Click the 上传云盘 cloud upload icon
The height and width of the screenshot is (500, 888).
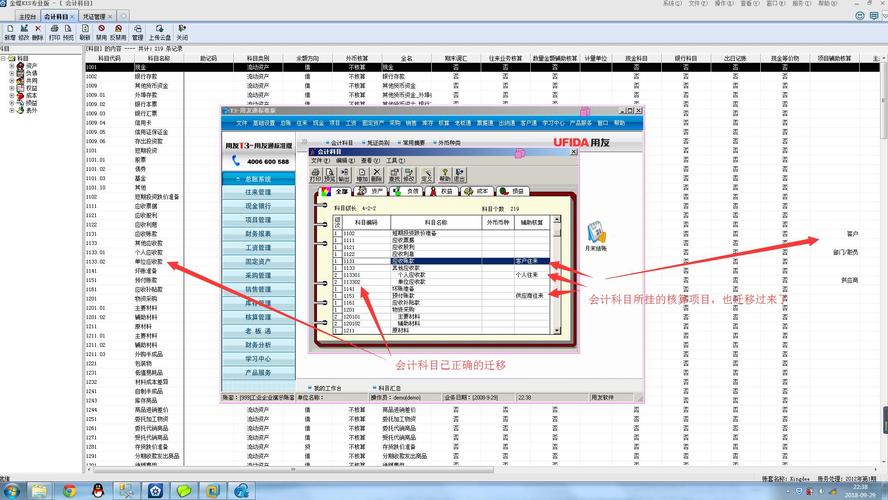click(160, 32)
